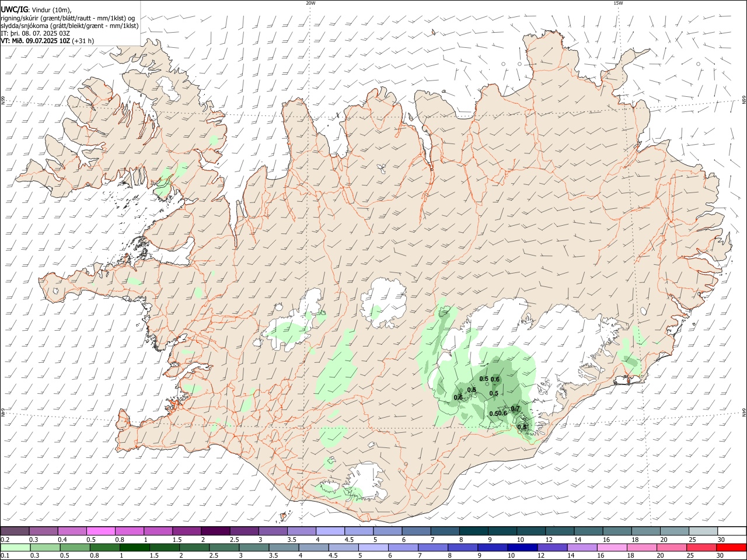Click the '0.2' label in the snow legend
Screen dimensions: 747x560
5,540
